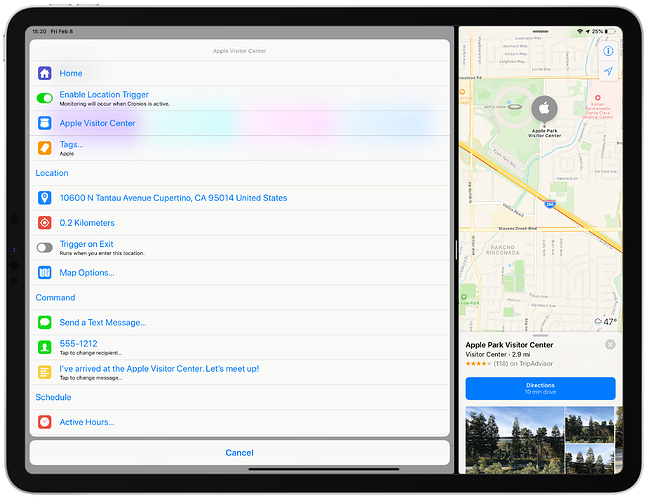
Task: Open the upper small Visitor Center photo
Action: coord(589,424)
